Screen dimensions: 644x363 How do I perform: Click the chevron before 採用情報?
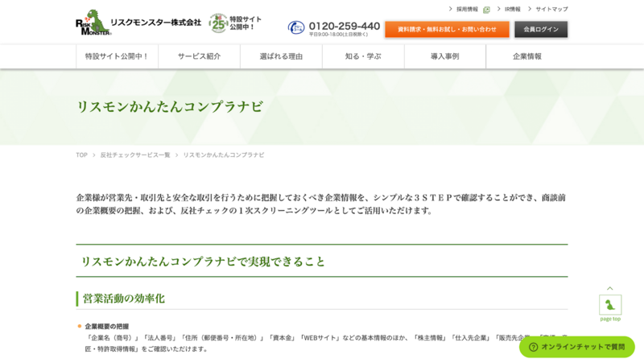pos(450,9)
